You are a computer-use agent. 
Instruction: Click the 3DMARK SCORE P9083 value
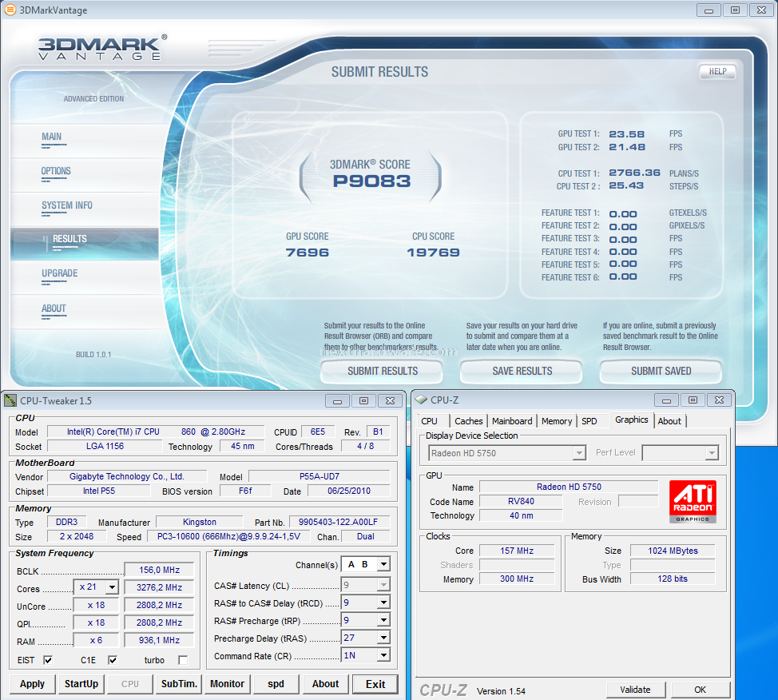point(371,181)
